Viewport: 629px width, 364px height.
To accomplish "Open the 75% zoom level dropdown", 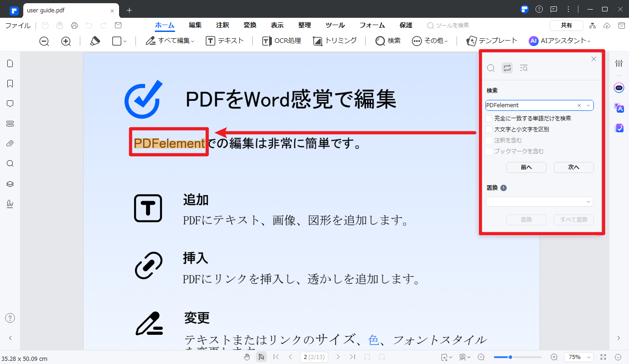I will (x=578, y=357).
